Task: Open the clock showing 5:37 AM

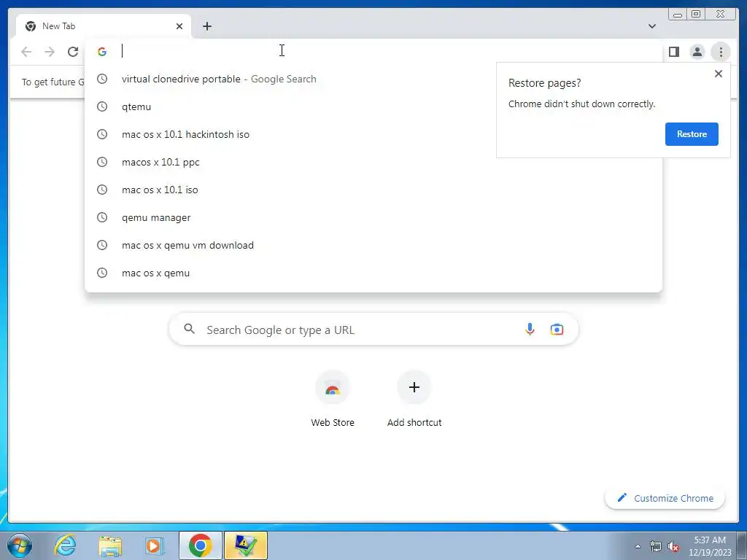Action: pyautogui.click(x=709, y=545)
